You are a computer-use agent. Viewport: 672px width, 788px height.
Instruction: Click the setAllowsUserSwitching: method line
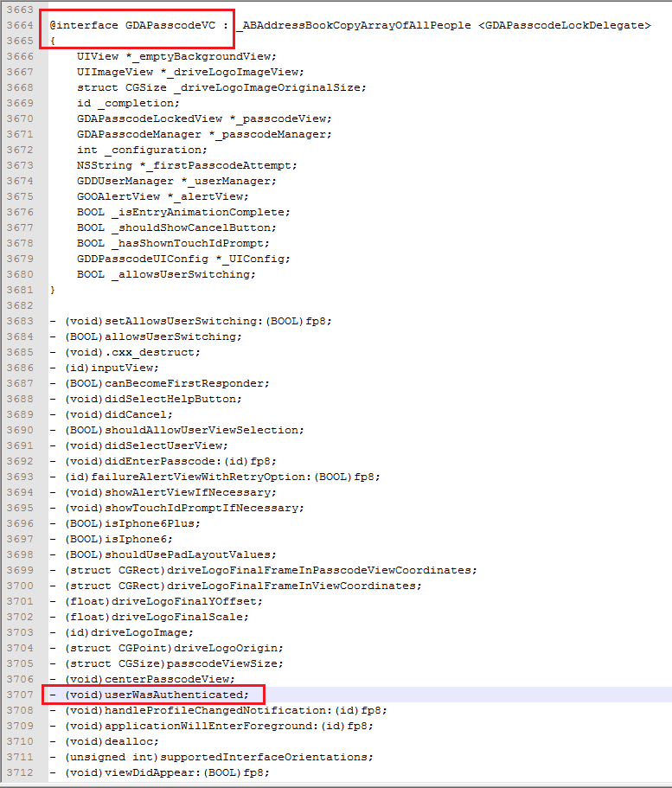coord(191,321)
